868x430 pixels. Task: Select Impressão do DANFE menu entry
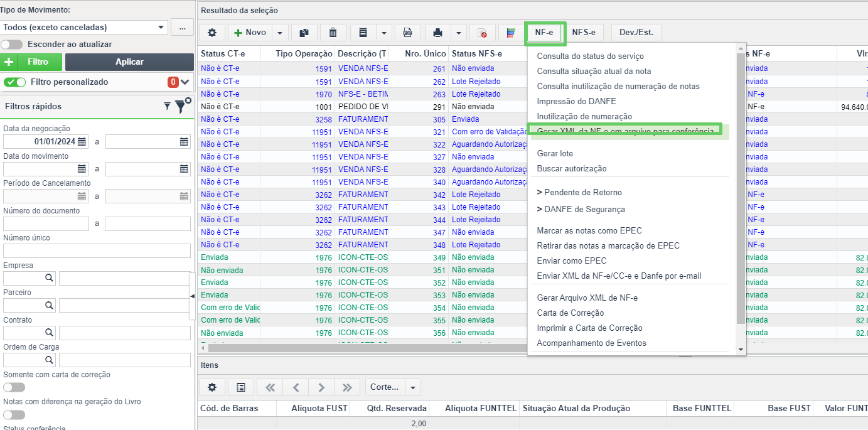pyautogui.click(x=576, y=101)
